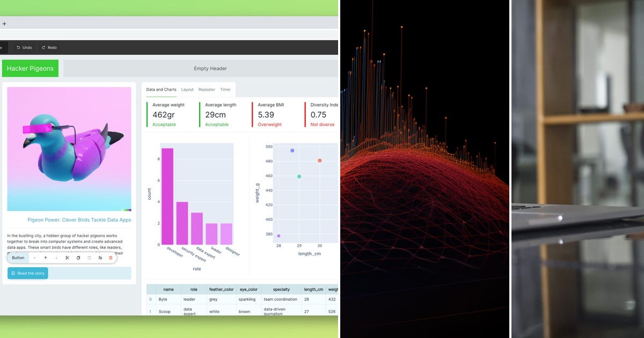The width and height of the screenshot is (644, 338).
Task: Switch to the Layout tab
Action: click(187, 90)
